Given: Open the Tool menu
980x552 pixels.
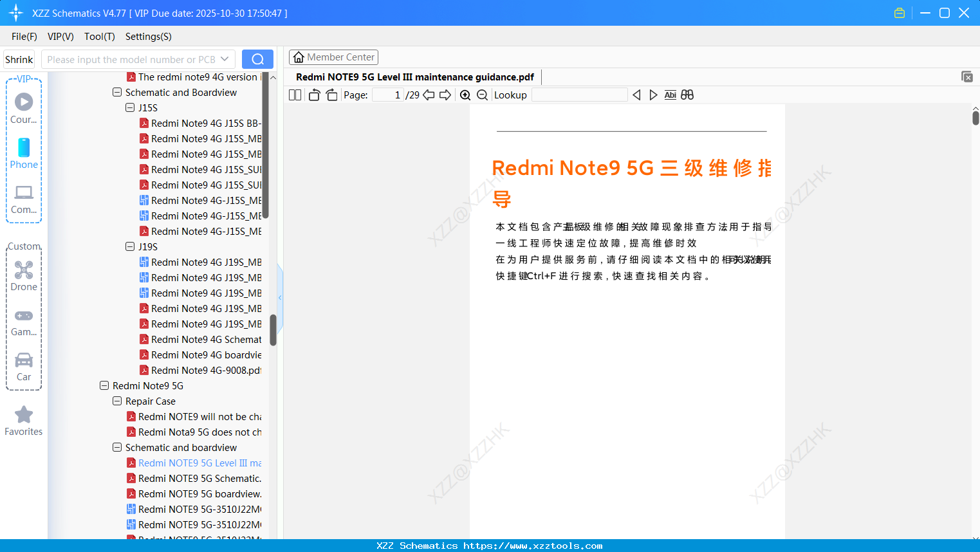Looking at the screenshot, I should (x=99, y=37).
